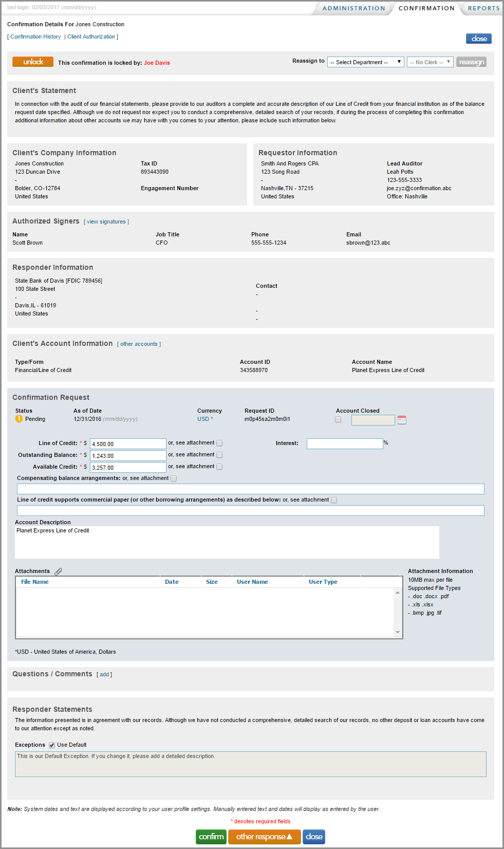This screenshot has width=504, height=849.
Task: Expand the No Clerk dropdown
Action: point(430,62)
